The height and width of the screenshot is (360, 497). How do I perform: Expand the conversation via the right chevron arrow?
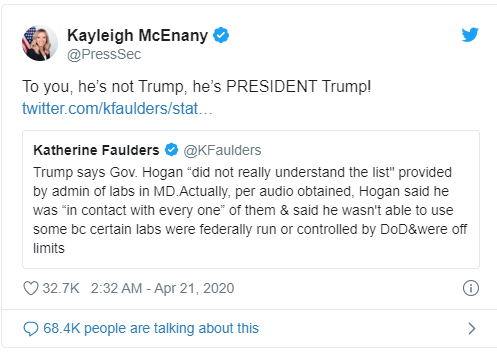pos(471,329)
